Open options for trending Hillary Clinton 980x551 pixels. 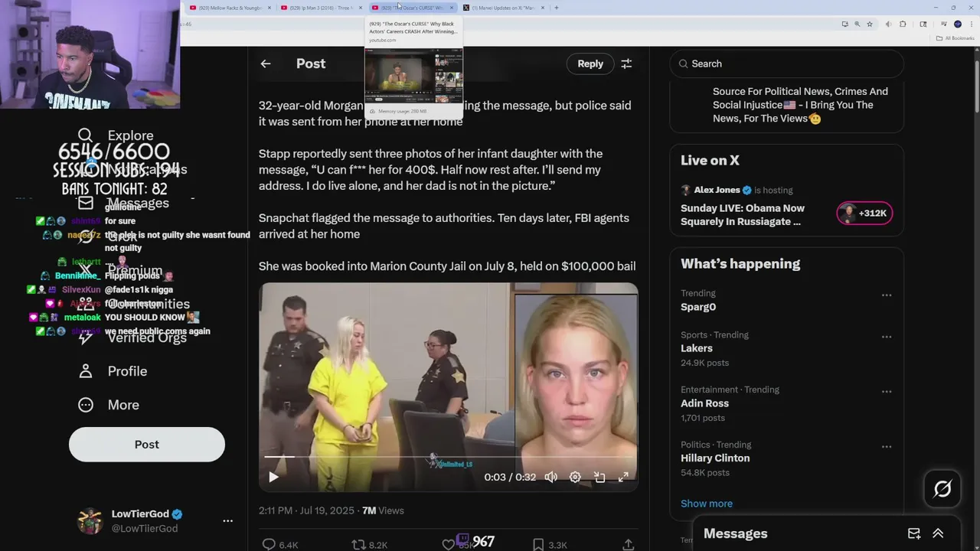pos(887,446)
